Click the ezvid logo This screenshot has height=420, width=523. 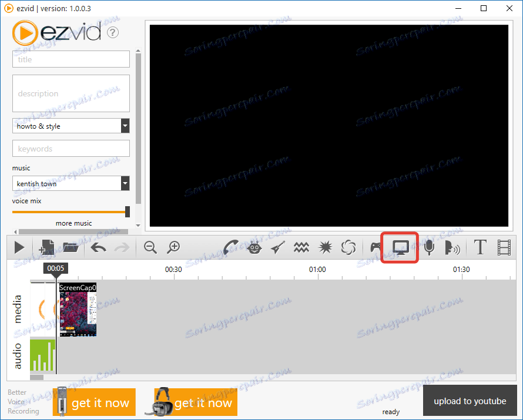point(56,33)
